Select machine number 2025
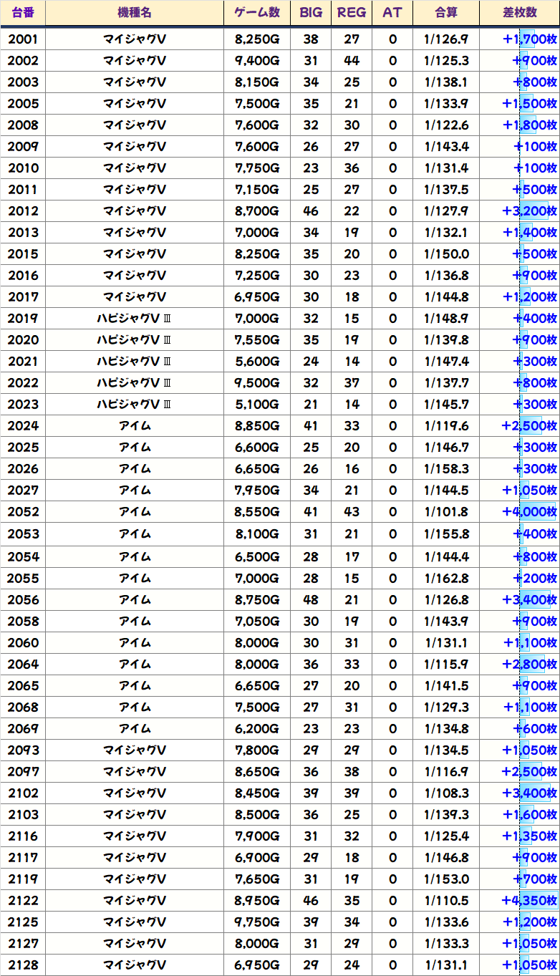The height and width of the screenshot is (976, 560). click(23, 448)
